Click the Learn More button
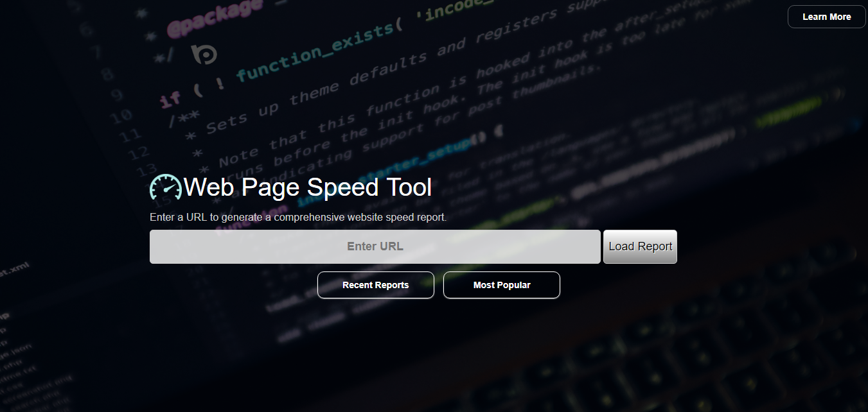Image resolution: width=868 pixels, height=412 pixels. (826, 17)
